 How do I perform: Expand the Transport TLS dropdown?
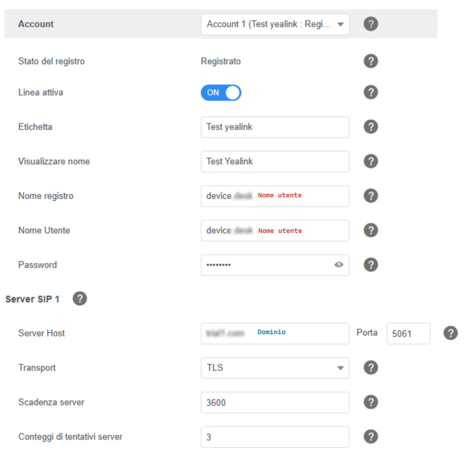[275, 368]
